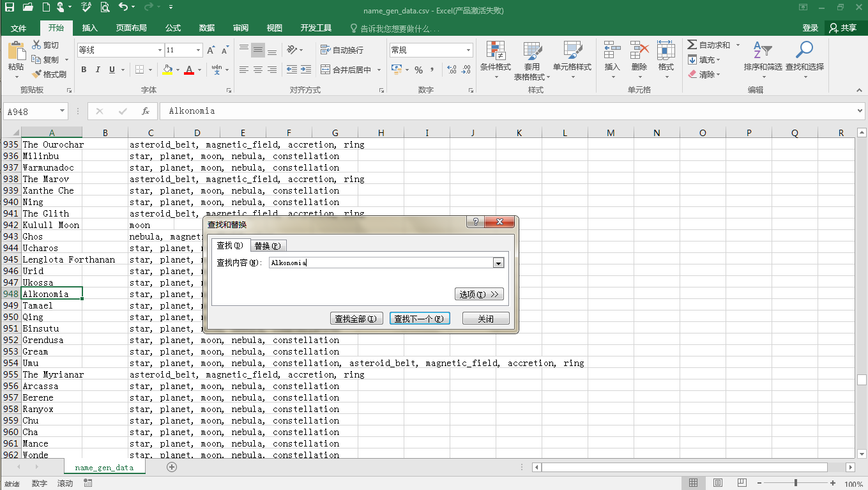Click the Save icon in title bar
Screen dimensions: 868x490
pos(10,7)
